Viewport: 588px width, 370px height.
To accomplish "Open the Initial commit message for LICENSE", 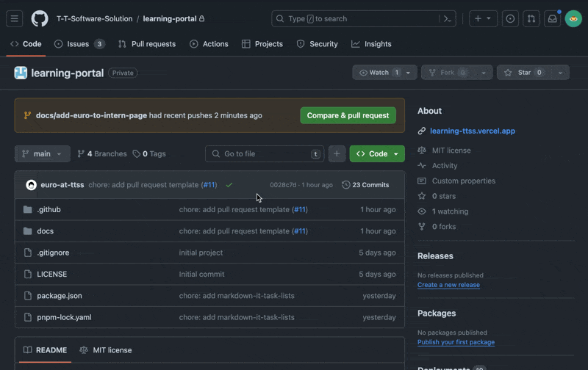I will tap(201, 274).
